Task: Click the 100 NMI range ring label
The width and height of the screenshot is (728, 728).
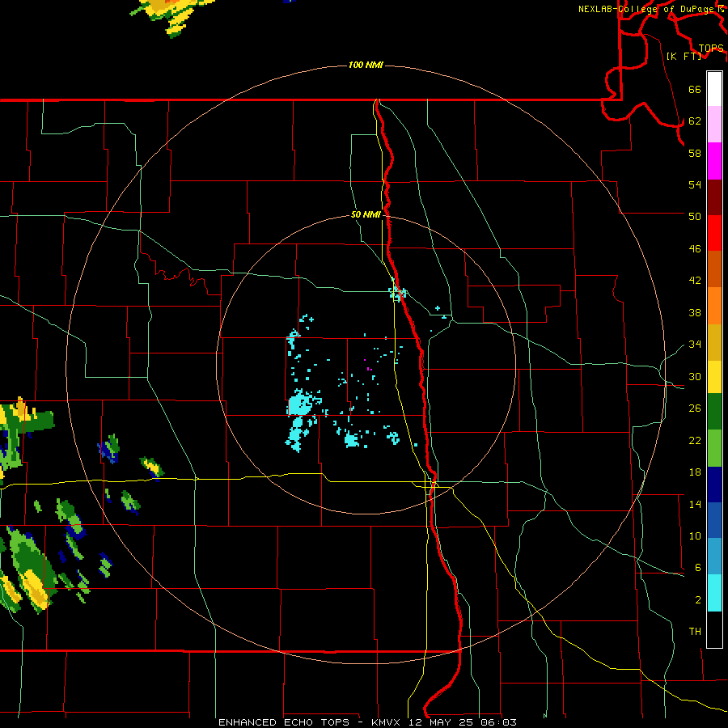Action: pos(366,65)
